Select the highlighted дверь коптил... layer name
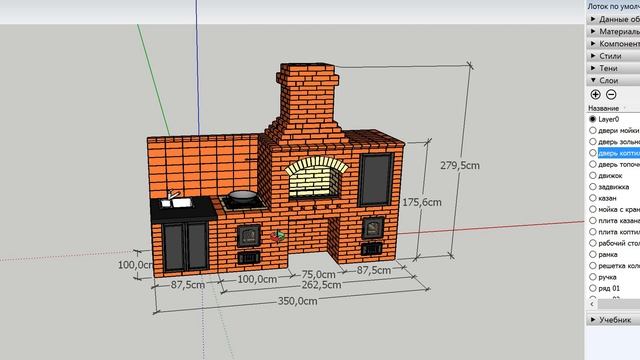 click(x=619, y=153)
